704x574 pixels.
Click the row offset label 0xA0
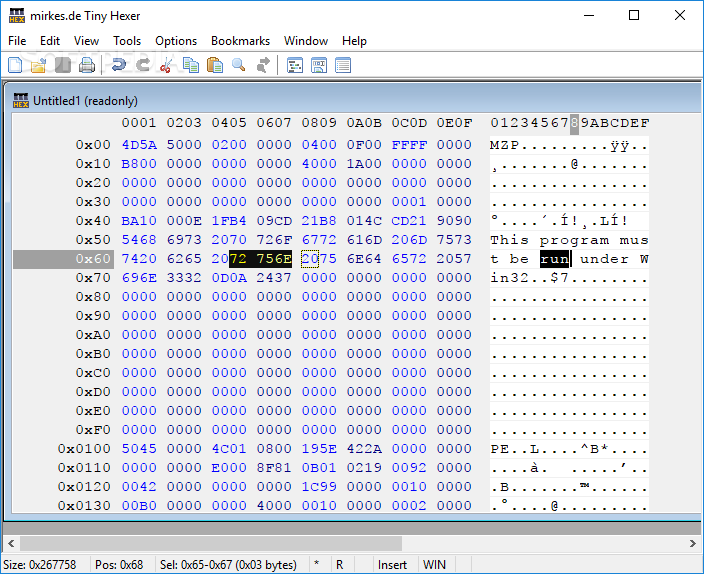(x=93, y=335)
